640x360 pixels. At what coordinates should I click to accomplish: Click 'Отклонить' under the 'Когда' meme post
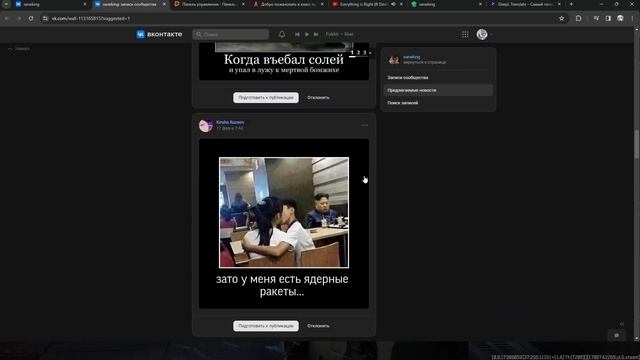[318, 98]
